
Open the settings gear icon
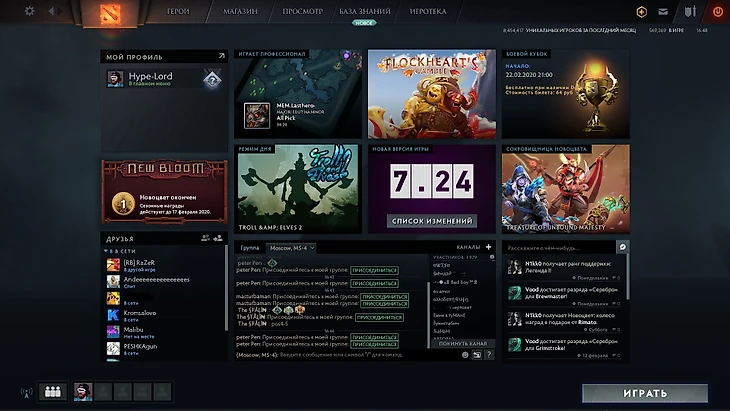click(29, 11)
